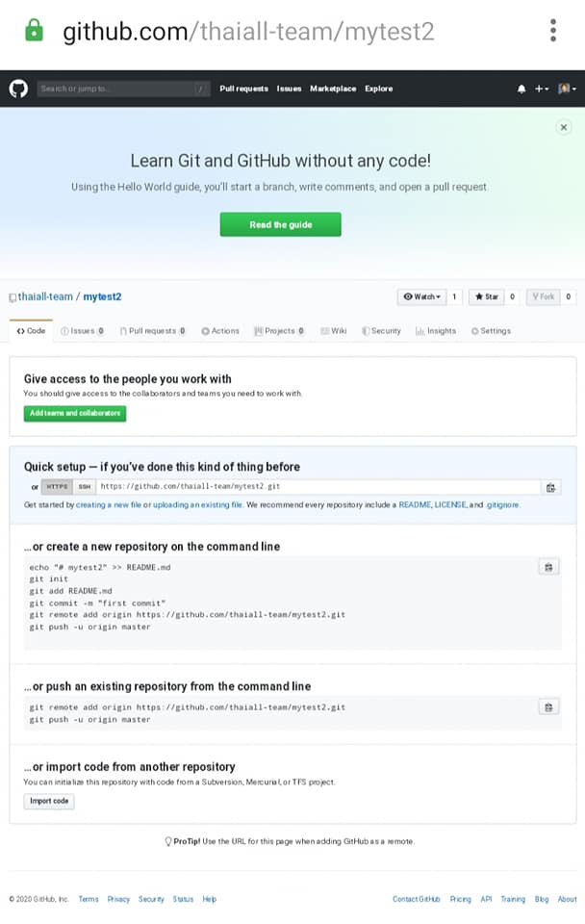Open the notifications bell

pos(521,89)
